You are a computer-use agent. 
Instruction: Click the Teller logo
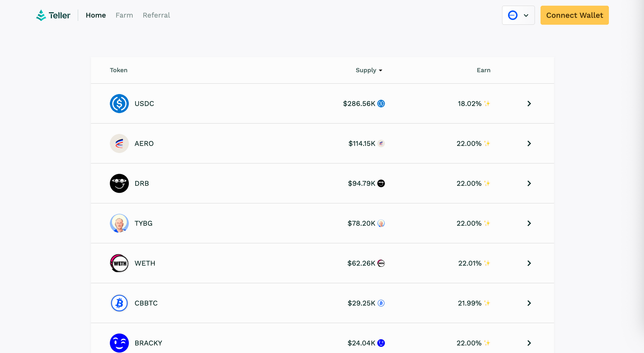[53, 15]
